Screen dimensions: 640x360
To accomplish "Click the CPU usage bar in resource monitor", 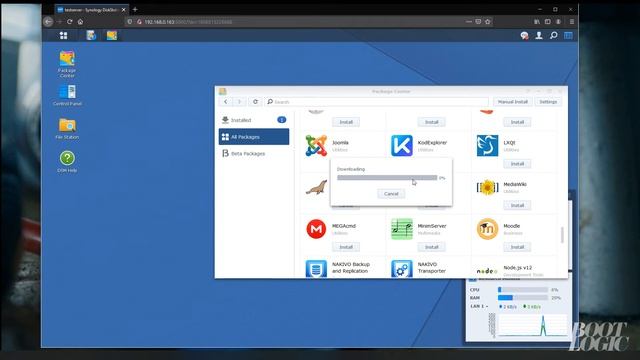I will (x=523, y=289).
